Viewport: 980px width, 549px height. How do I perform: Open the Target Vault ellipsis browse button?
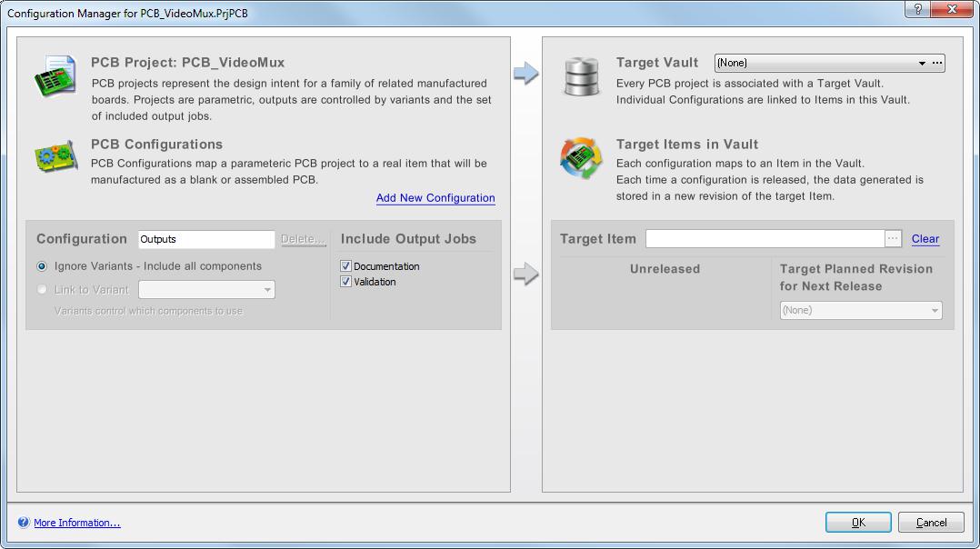(x=937, y=63)
